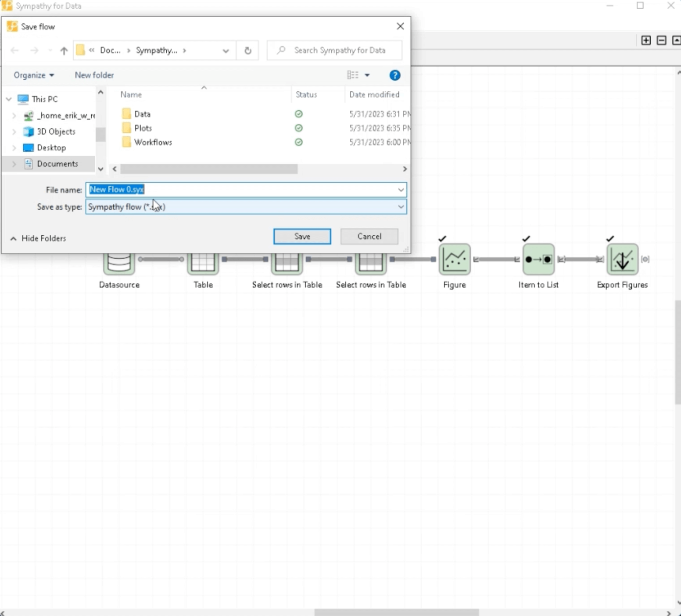Open the File name dropdown list

401,190
